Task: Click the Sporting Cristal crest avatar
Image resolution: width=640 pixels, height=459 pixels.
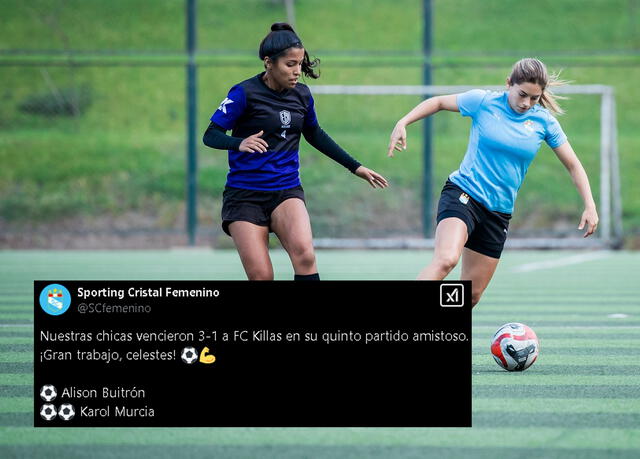Action: (55, 299)
